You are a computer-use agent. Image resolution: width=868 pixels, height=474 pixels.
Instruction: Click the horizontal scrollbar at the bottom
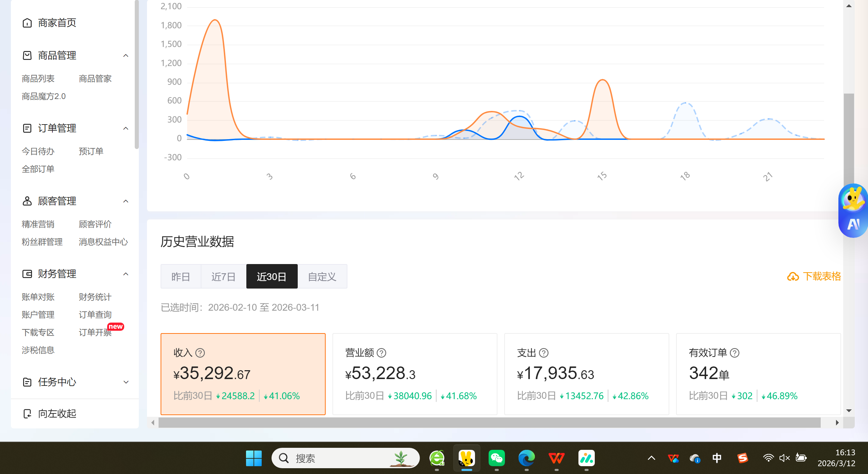click(x=489, y=422)
